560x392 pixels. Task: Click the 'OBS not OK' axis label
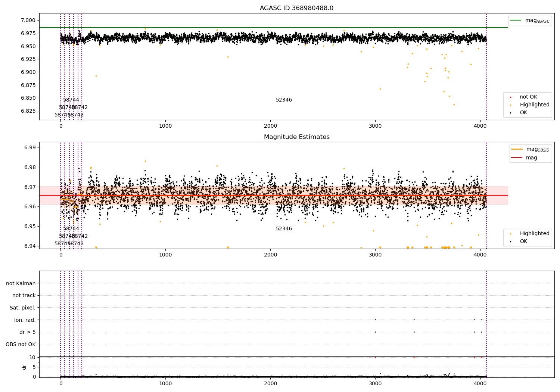(21, 344)
